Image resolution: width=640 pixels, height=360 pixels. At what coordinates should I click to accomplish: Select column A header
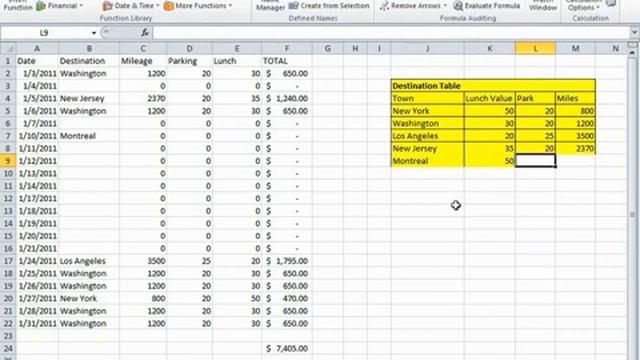click(x=37, y=49)
